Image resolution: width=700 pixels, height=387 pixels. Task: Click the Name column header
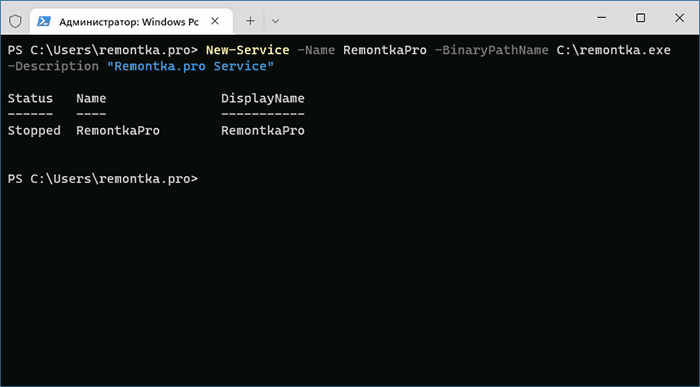[91, 98]
